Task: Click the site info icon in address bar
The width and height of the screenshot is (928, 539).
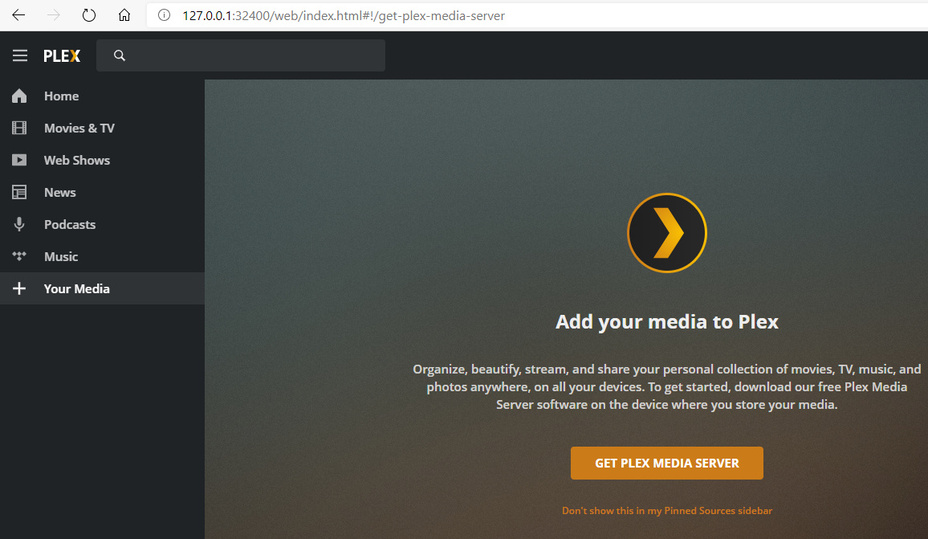Action: (x=164, y=15)
